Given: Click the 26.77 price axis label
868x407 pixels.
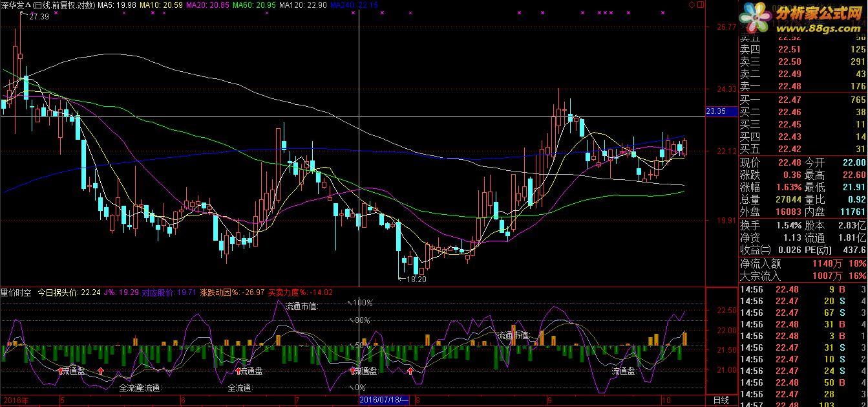Looking at the screenshot, I should 726,27.
